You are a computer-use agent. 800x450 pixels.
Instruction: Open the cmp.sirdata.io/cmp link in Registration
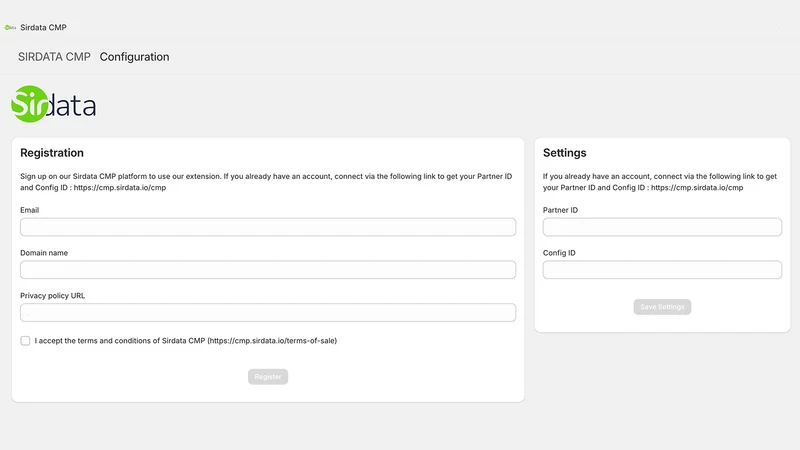click(120, 188)
